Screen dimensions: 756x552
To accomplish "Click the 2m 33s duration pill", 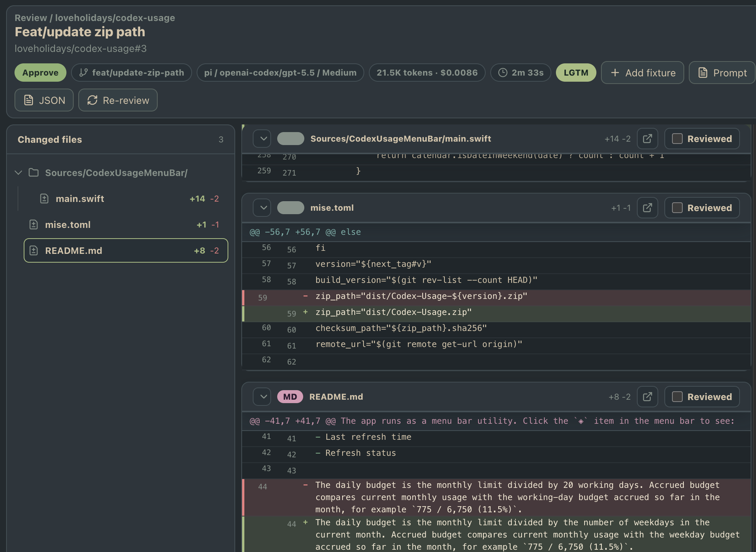I will pyautogui.click(x=521, y=73).
